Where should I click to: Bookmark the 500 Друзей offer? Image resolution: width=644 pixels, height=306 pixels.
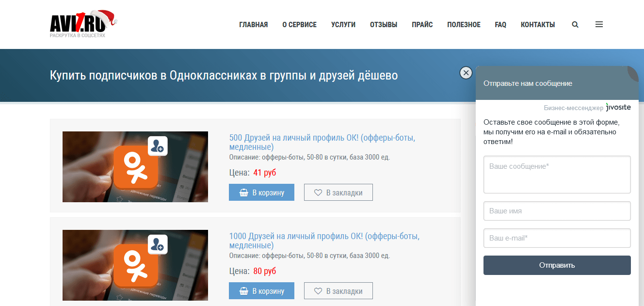[338, 193]
